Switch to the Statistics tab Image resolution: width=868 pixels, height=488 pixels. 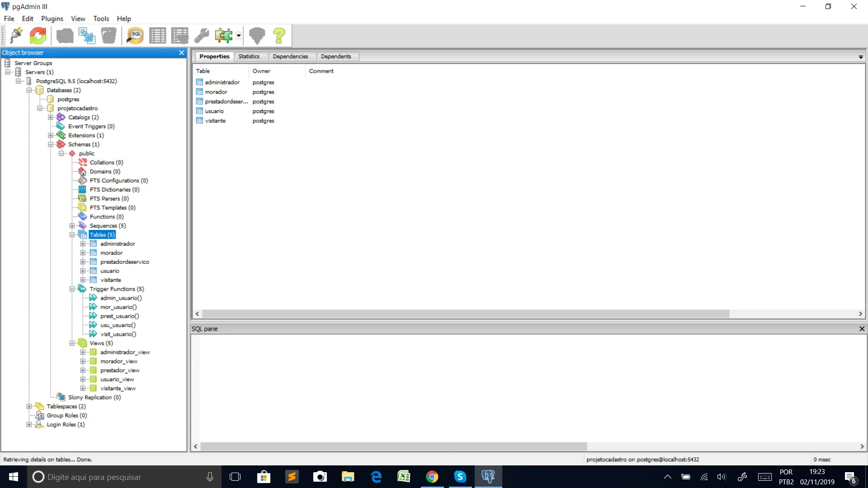coord(249,56)
